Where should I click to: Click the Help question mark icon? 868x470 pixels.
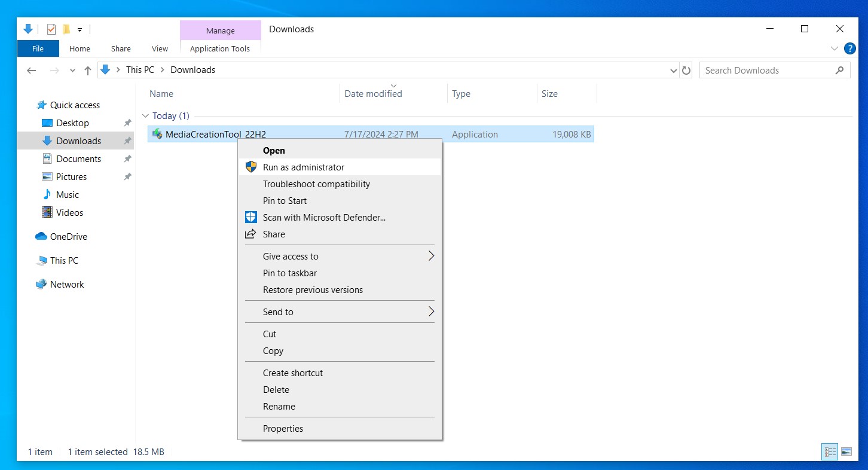(x=849, y=49)
